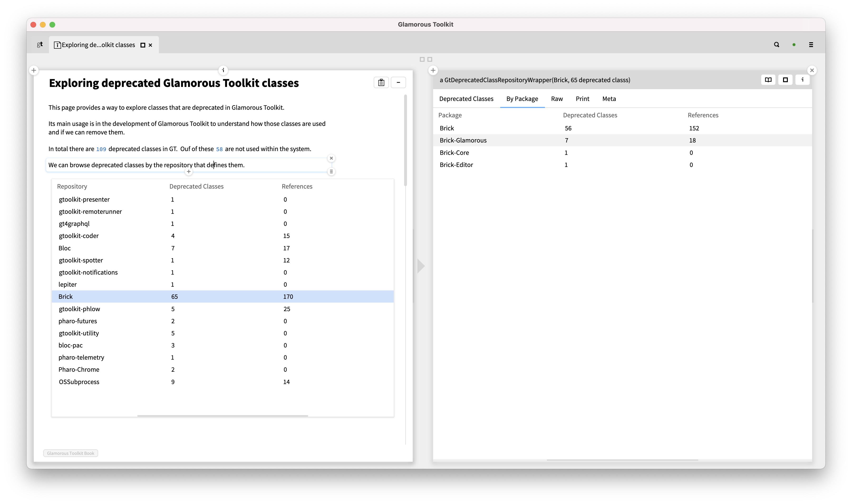Open the hamburger menu at top right
This screenshot has width=852, height=504.
coord(811,44)
